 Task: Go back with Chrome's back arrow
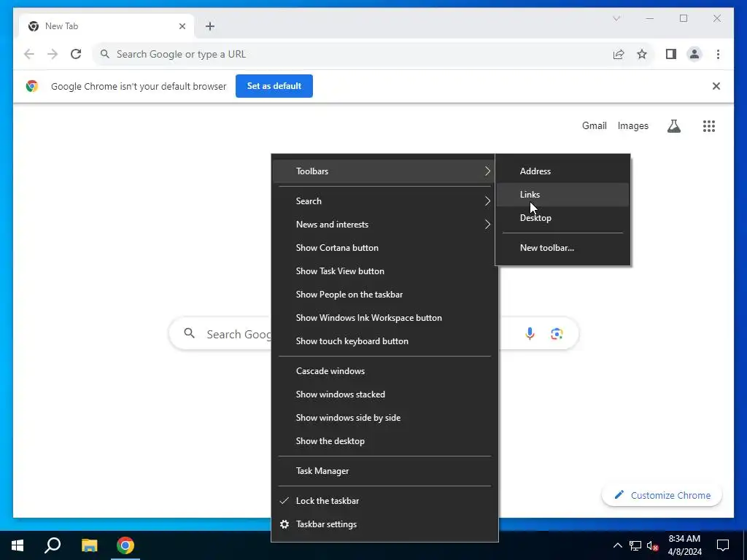tap(29, 54)
